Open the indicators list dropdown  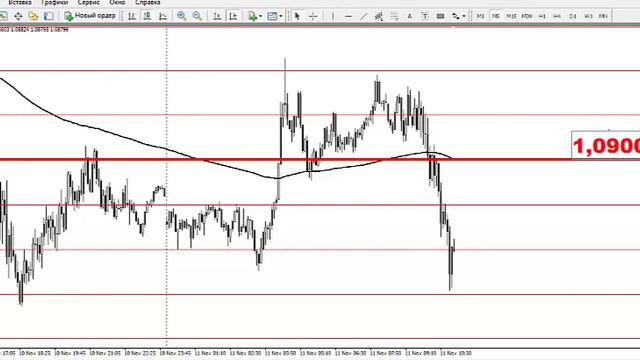(x=255, y=16)
